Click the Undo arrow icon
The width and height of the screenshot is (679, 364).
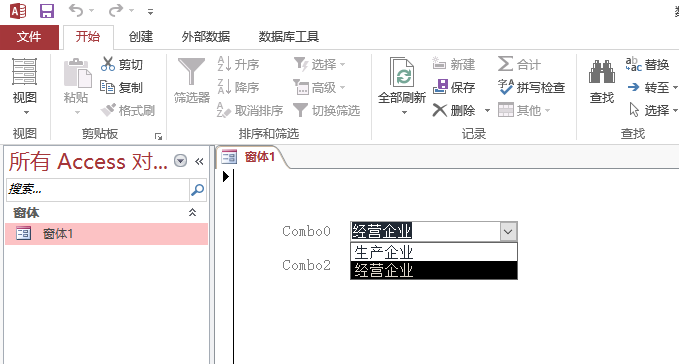tap(76, 10)
